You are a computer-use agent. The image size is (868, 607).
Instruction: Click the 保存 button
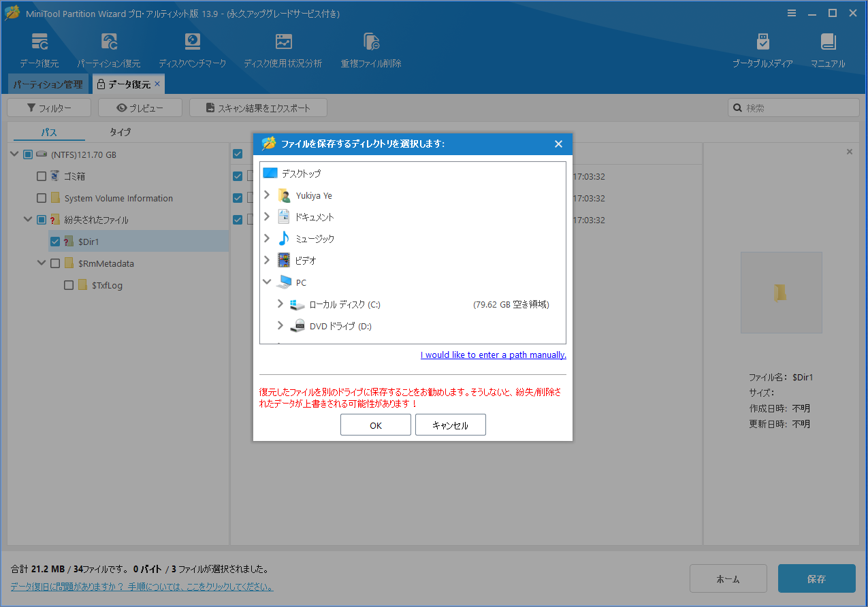coord(817,578)
